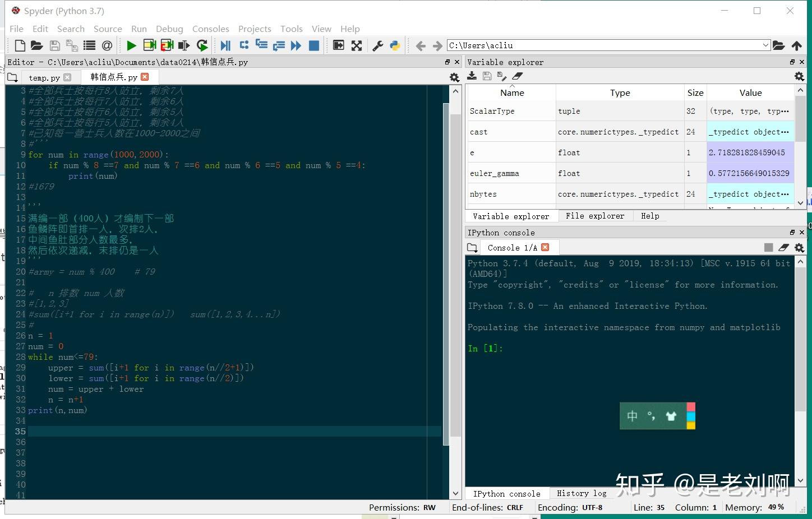
Task: Switch to the temp.py editor tab
Action: [44, 77]
